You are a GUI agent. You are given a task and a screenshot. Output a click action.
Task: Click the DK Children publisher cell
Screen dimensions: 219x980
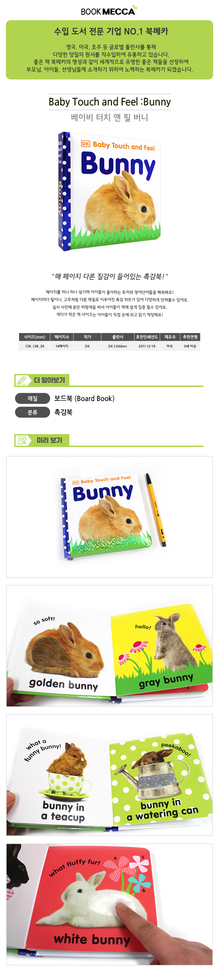pyautogui.click(x=117, y=346)
